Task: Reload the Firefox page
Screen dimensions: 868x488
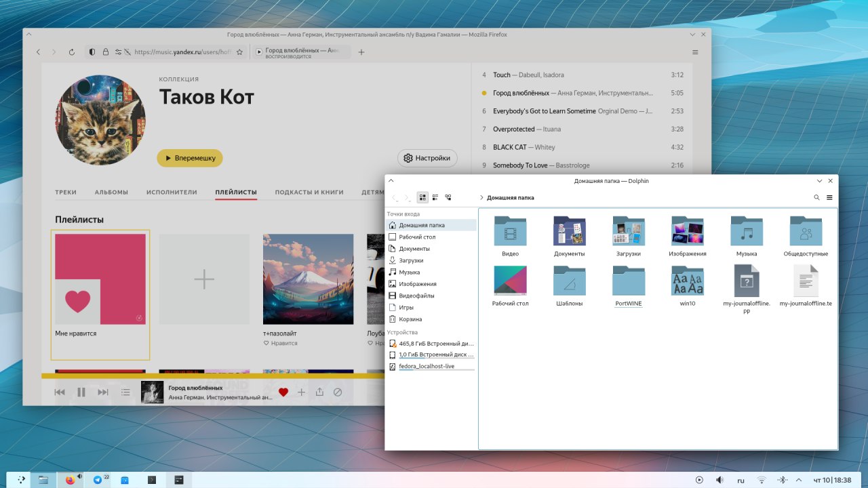Action: coord(72,52)
